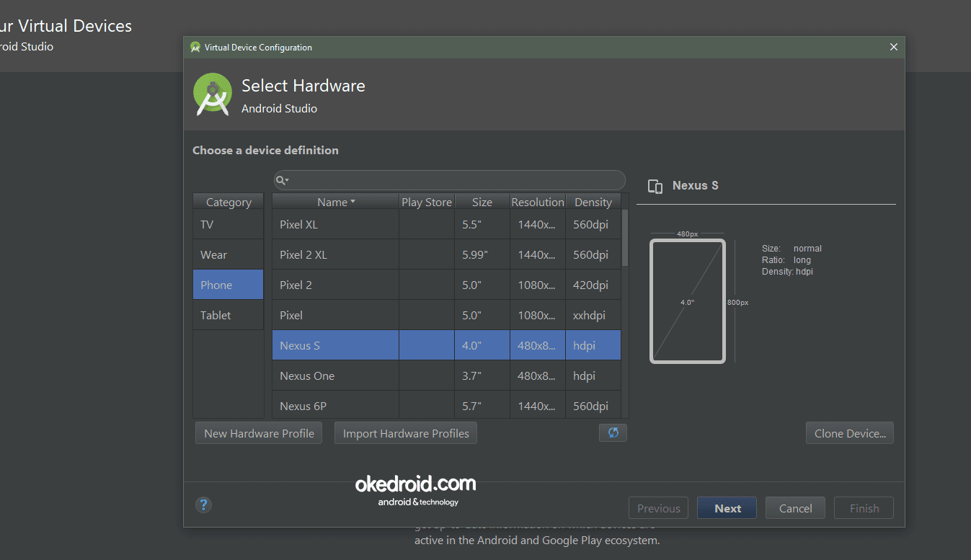Select the Phone category

pyautogui.click(x=228, y=285)
